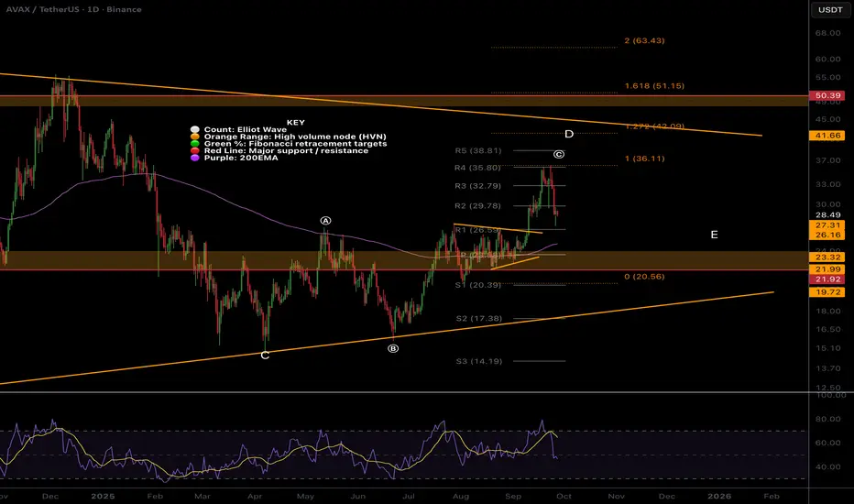
Task: Click the circled B wave marker
Action: (394, 348)
